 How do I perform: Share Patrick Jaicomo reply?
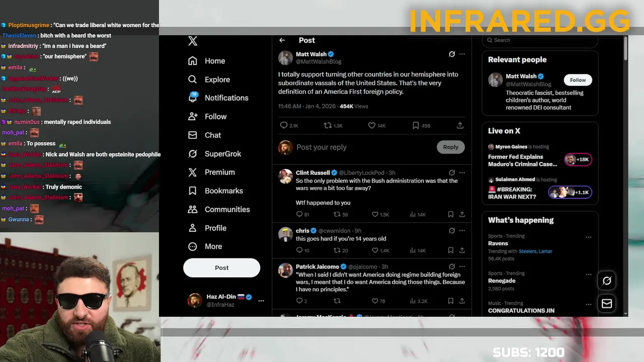pyautogui.click(x=462, y=301)
